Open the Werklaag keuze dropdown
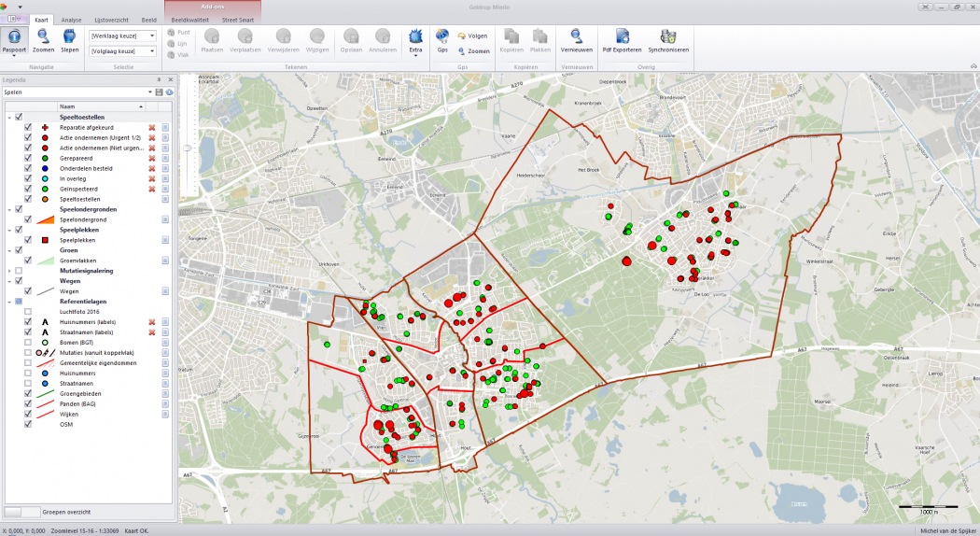The width and height of the screenshot is (980, 536). point(151,35)
